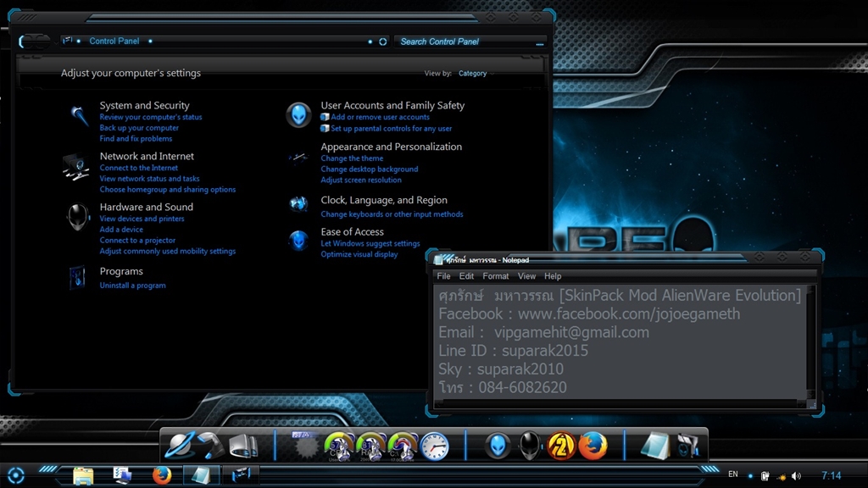Launch the blue alien head dock icon
This screenshot has height=488, width=868.
point(498,446)
